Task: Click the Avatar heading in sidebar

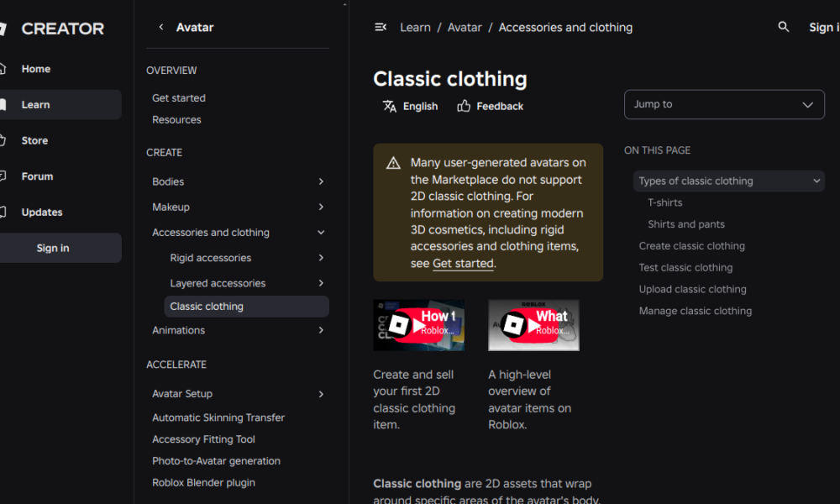Action: (x=195, y=28)
